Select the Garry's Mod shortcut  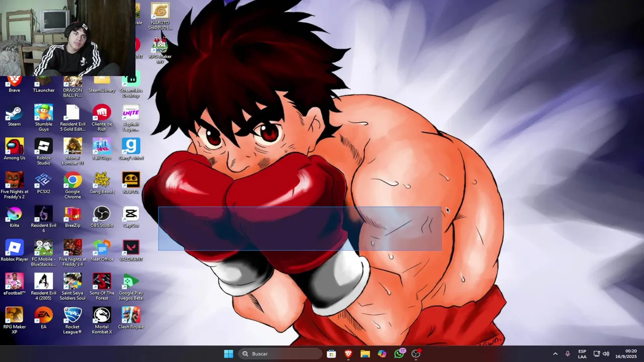(x=131, y=149)
